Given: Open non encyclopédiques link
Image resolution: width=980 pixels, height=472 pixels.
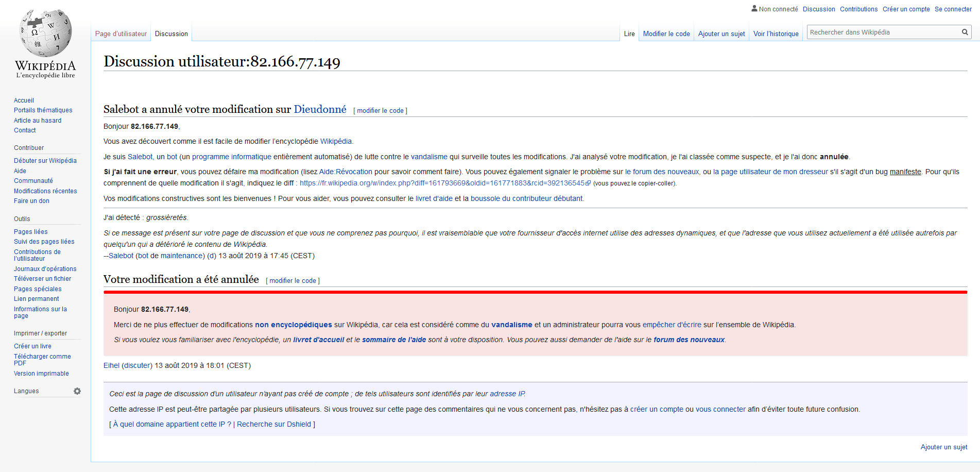Looking at the screenshot, I should coord(294,325).
